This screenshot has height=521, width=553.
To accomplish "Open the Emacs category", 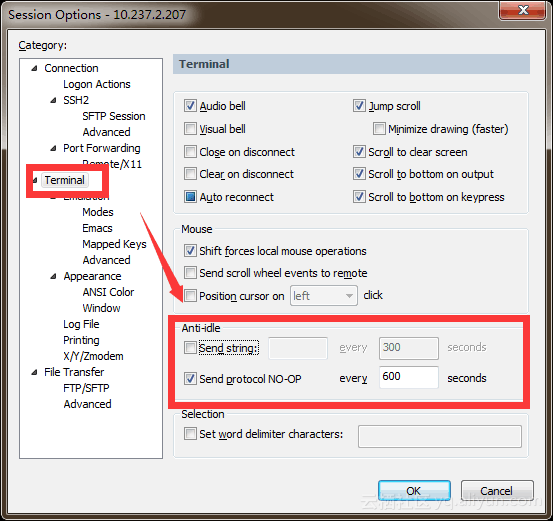I will [x=97, y=228].
